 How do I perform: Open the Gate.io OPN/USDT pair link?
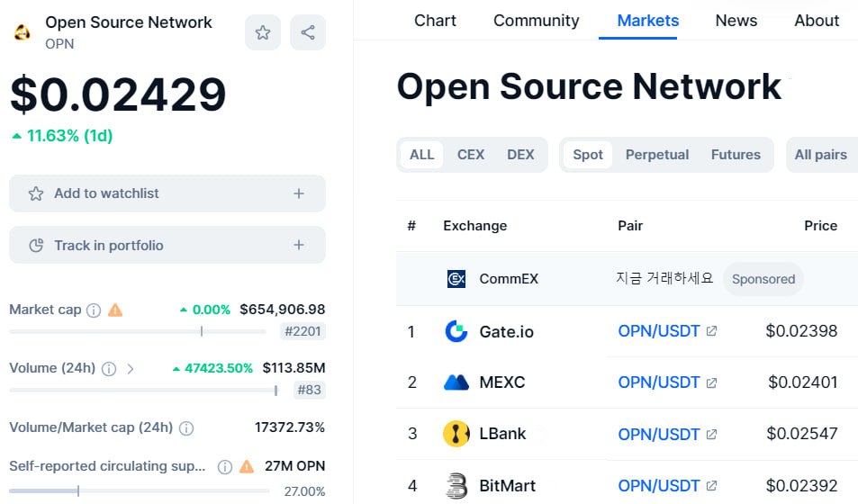pos(659,331)
